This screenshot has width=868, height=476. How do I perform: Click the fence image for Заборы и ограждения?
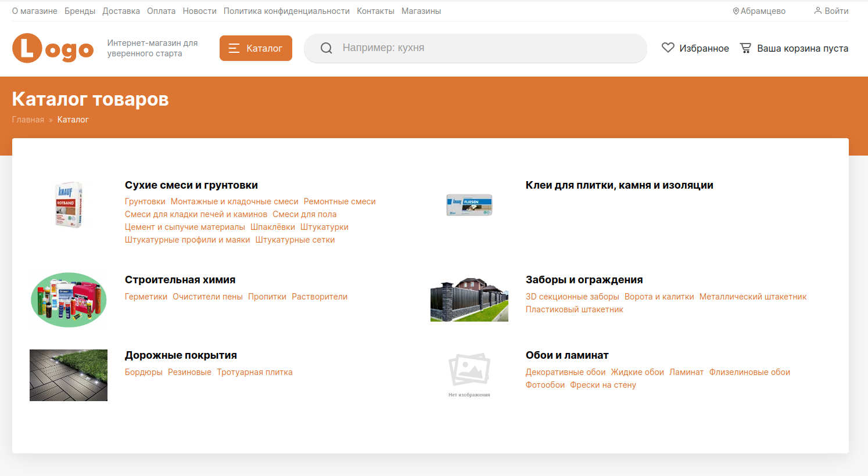pyautogui.click(x=469, y=300)
